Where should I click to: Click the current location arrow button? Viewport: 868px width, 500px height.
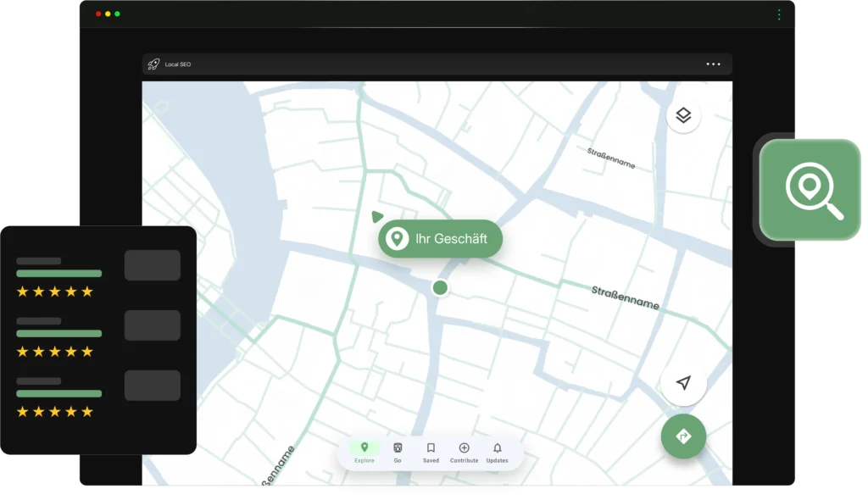point(683,383)
